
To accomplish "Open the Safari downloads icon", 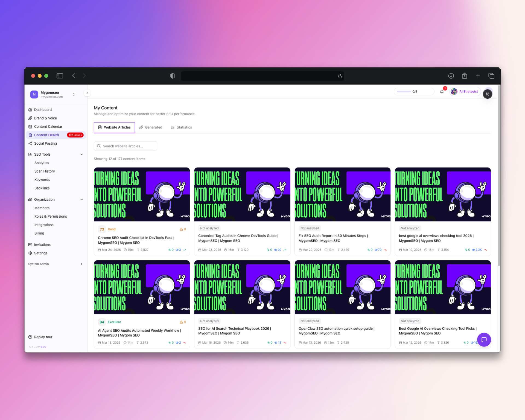I will pyautogui.click(x=451, y=76).
